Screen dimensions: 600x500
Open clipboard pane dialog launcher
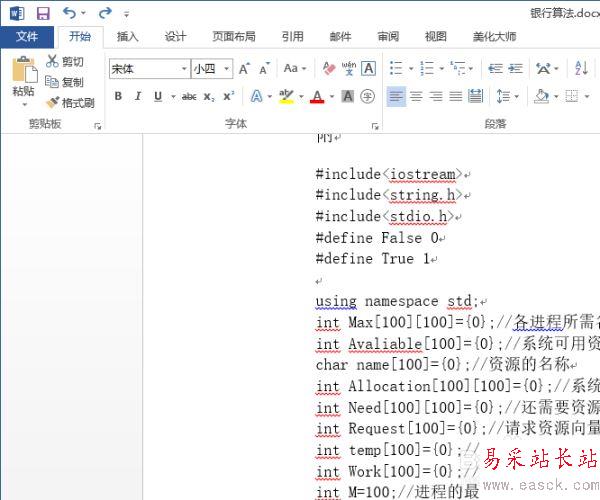click(x=98, y=126)
